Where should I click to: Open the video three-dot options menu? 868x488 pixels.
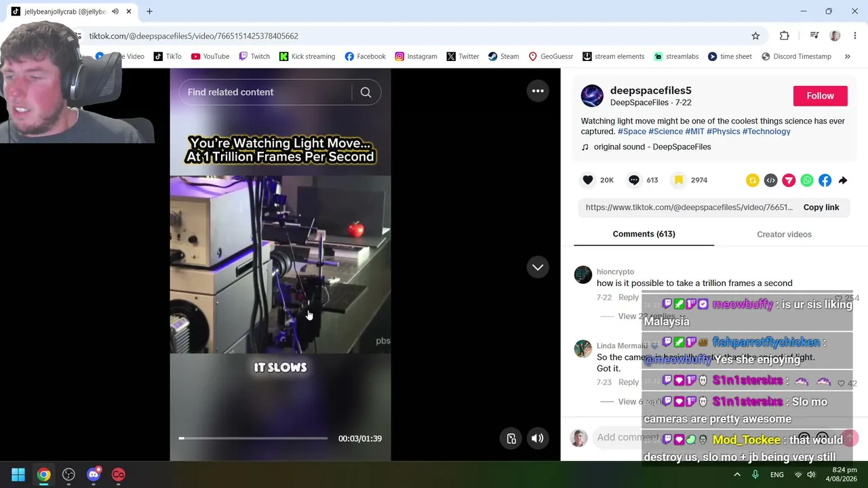538,91
